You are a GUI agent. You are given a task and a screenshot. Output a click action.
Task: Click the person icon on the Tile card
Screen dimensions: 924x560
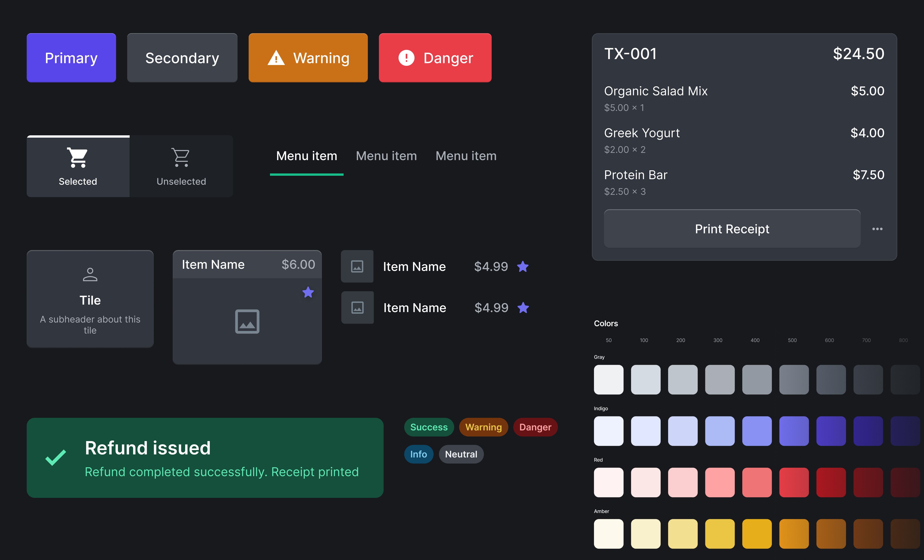(x=90, y=274)
